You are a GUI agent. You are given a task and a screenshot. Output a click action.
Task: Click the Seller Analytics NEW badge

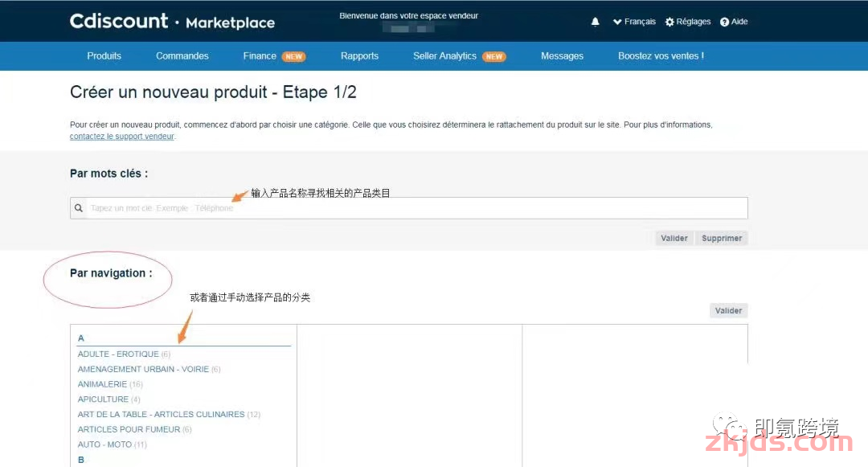(493, 56)
